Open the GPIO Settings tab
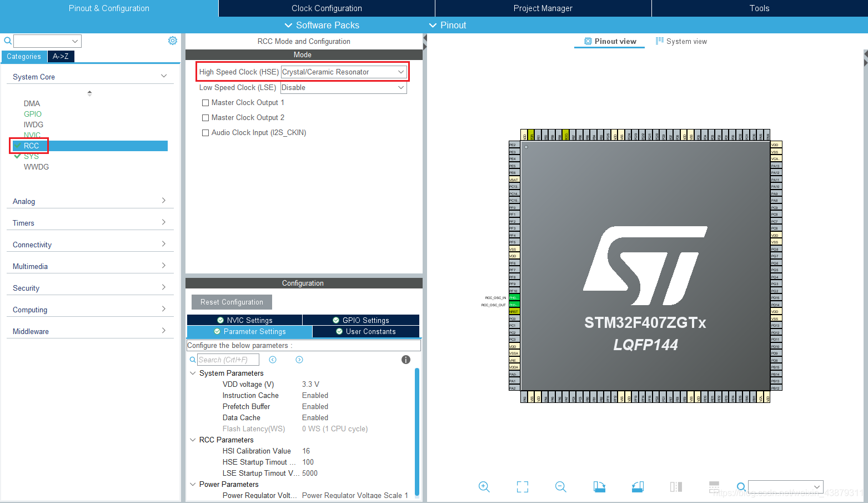Viewport: 868px width, 503px height. [x=361, y=320]
